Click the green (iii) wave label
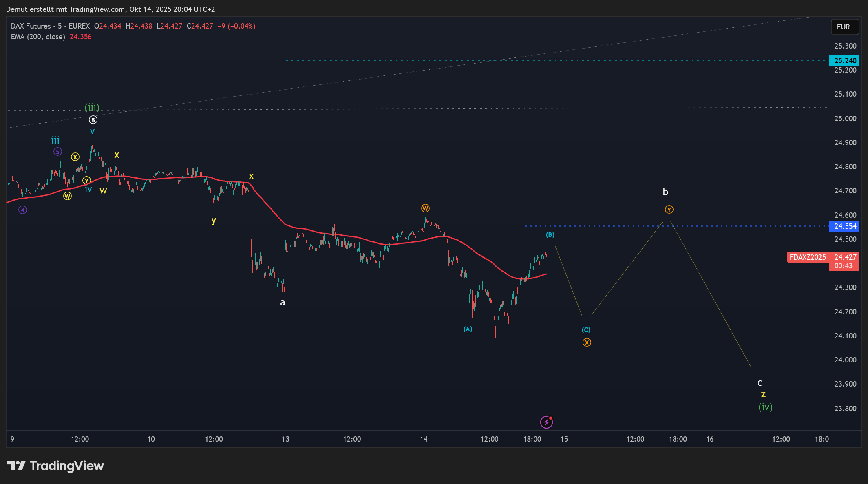Viewport: 868px width, 484px height. pos(92,107)
